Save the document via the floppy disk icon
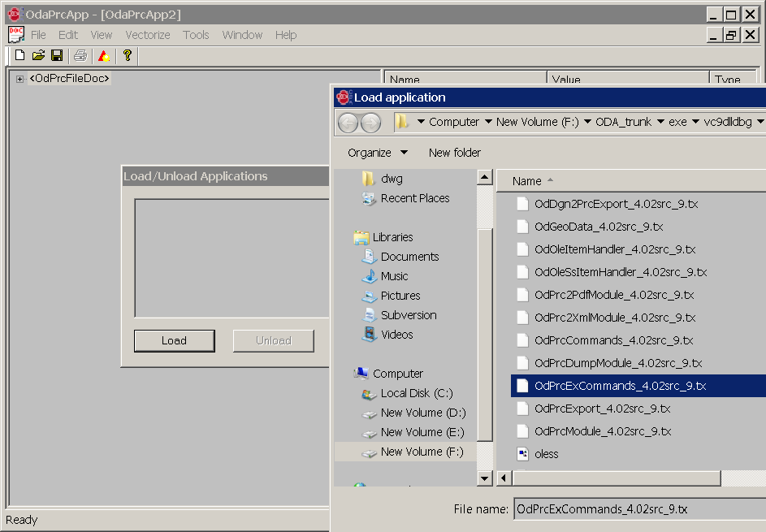Image resolution: width=766 pixels, height=532 pixels. click(57, 54)
